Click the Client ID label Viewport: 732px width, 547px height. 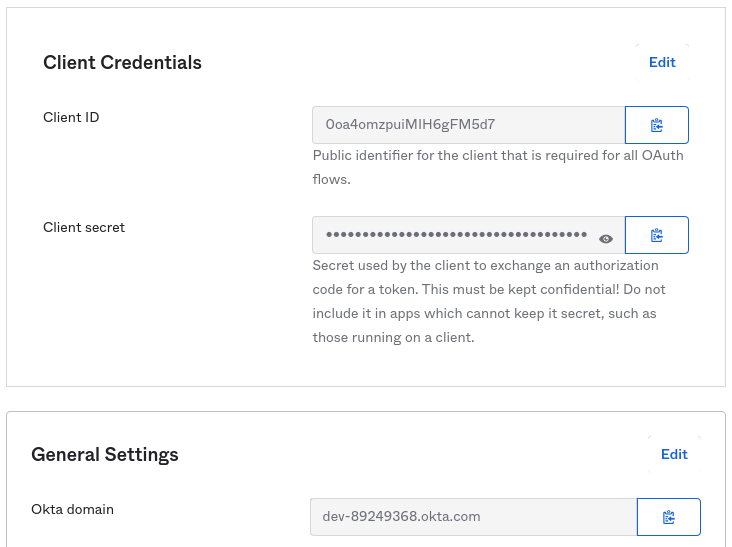pos(71,117)
